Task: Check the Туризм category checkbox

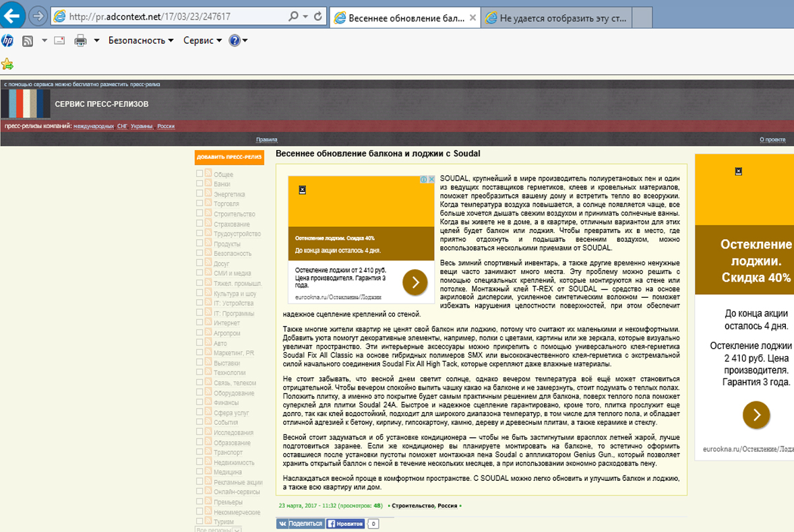Action: [200, 521]
